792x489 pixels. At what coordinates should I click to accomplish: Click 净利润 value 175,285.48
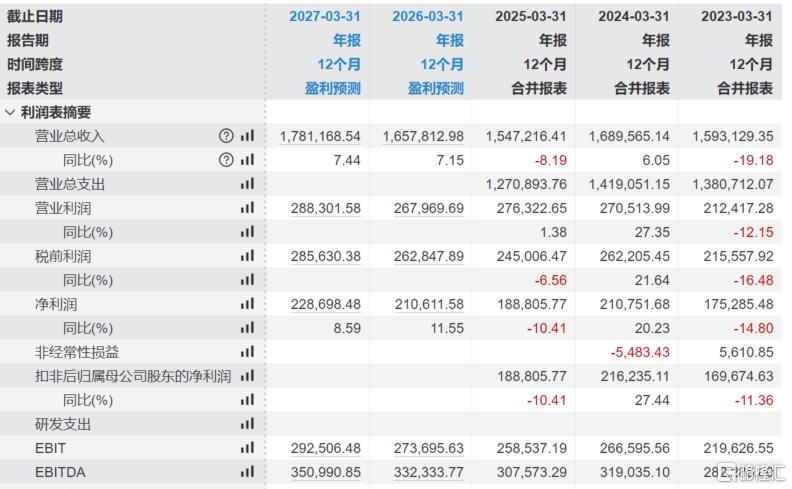(738, 304)
